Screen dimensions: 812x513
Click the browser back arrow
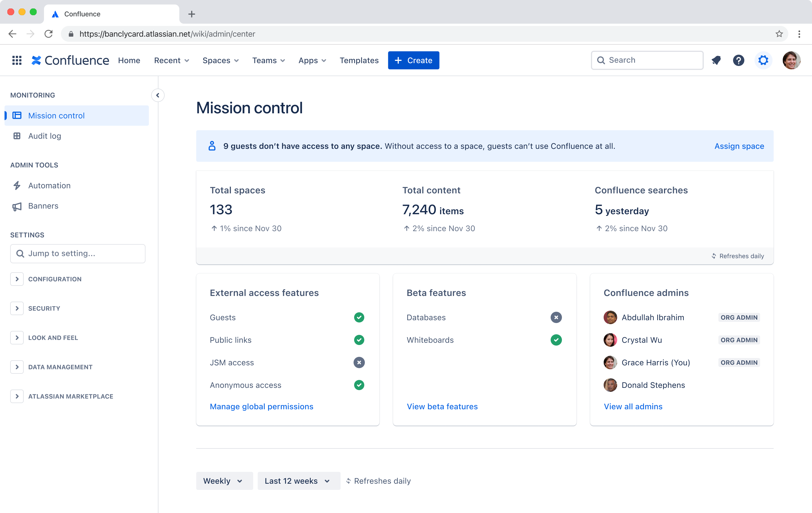click(12, 34)
